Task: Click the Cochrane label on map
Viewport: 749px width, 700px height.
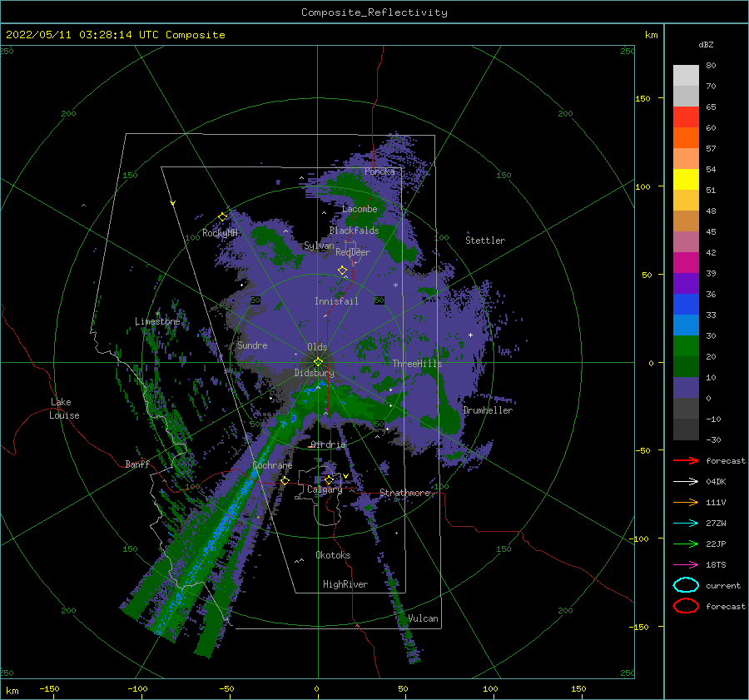Action: [272, 465]
